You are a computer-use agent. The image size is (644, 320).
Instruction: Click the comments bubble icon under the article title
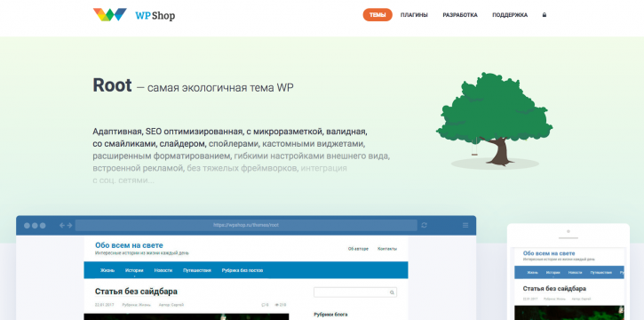[x=263, y=305]
